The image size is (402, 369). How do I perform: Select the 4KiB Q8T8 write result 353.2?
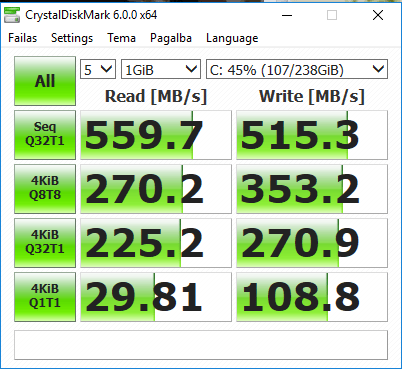point(312,189)
